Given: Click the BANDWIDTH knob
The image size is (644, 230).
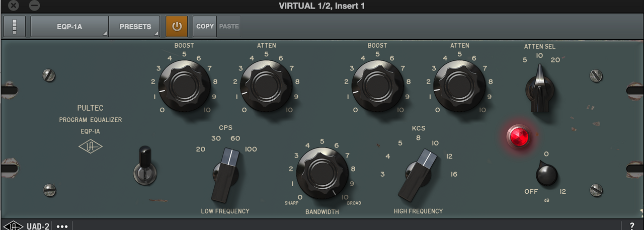Looking at the screenshot, I should (x=323, y=174).
